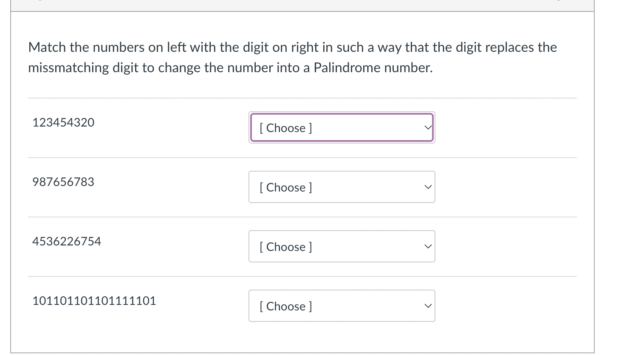Viewport: 644px width, 355px height.
Task: Open the dropdown for 101101101101111101
Action: (x=342, y=306)
